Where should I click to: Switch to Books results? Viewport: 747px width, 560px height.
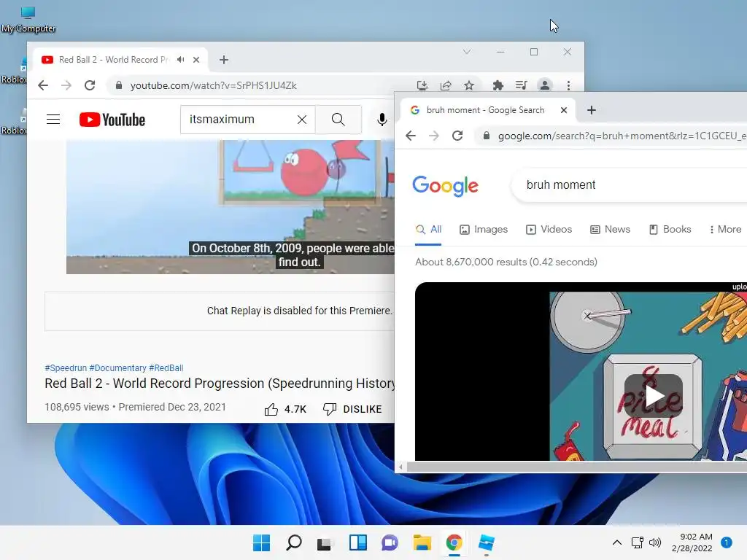670,230
